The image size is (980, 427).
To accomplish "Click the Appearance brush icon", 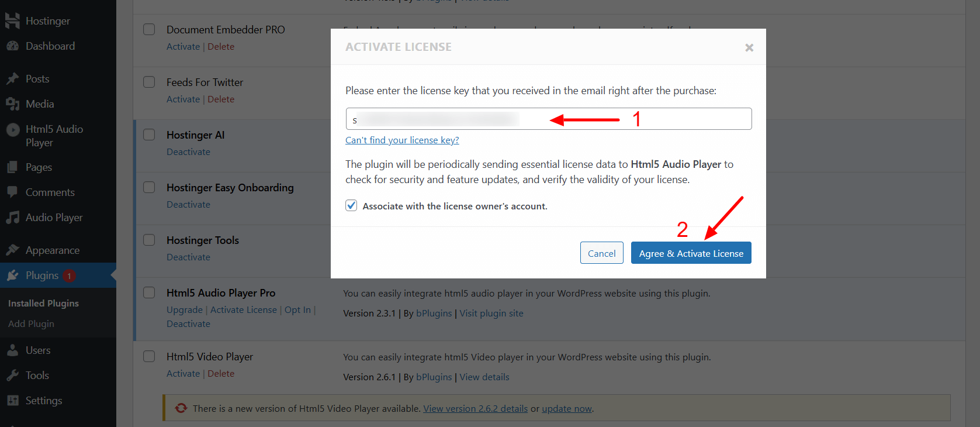I will coord(12,250).
